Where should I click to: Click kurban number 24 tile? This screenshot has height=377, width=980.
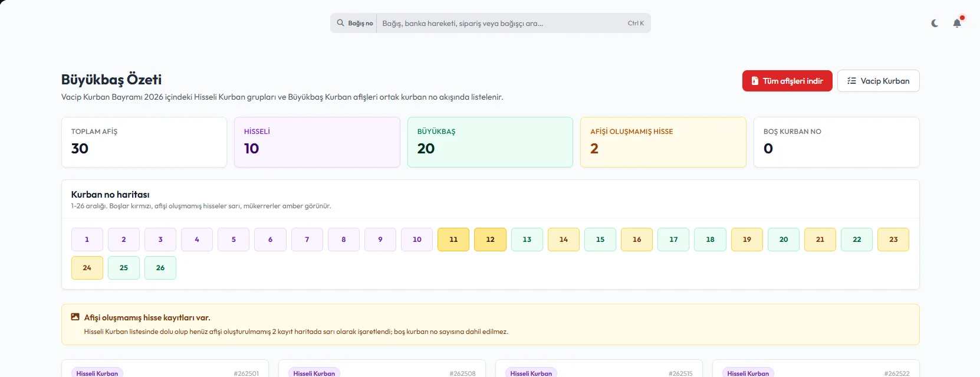[x=87, y=268]
